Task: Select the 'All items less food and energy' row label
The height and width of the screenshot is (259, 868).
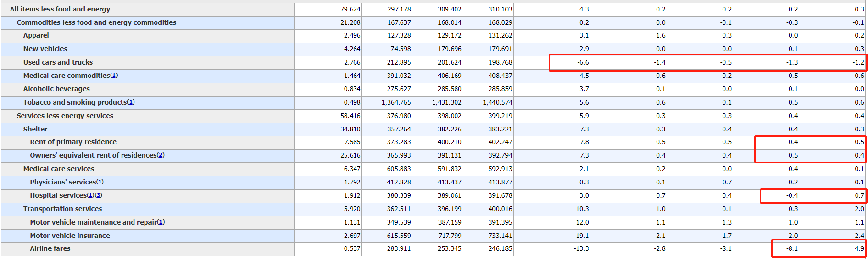Action: point(60,9)
